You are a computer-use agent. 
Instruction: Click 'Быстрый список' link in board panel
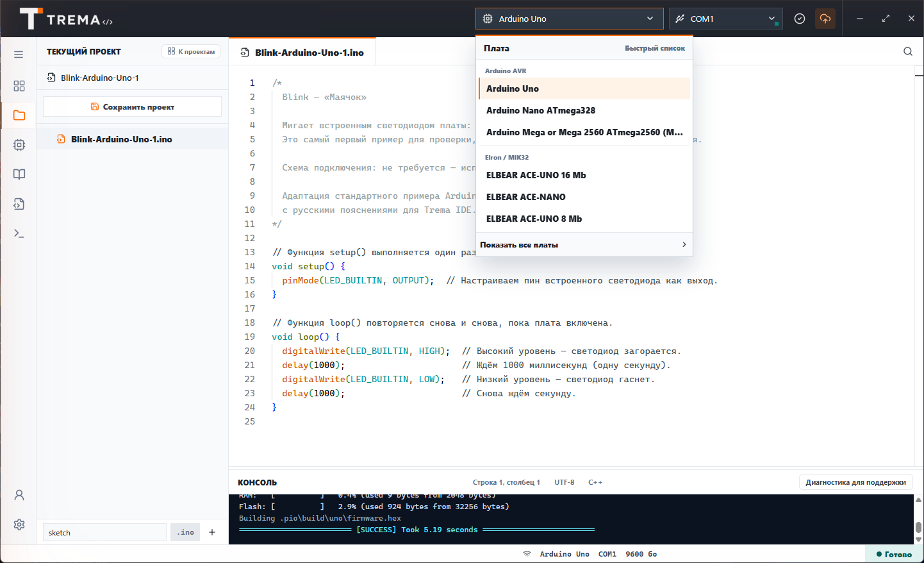[x=655, y=48]
